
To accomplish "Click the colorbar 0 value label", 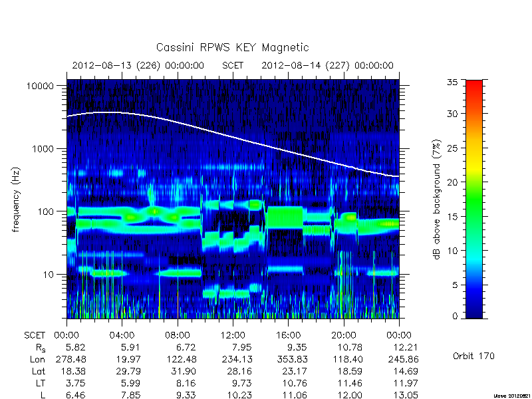I will point(455,317).
